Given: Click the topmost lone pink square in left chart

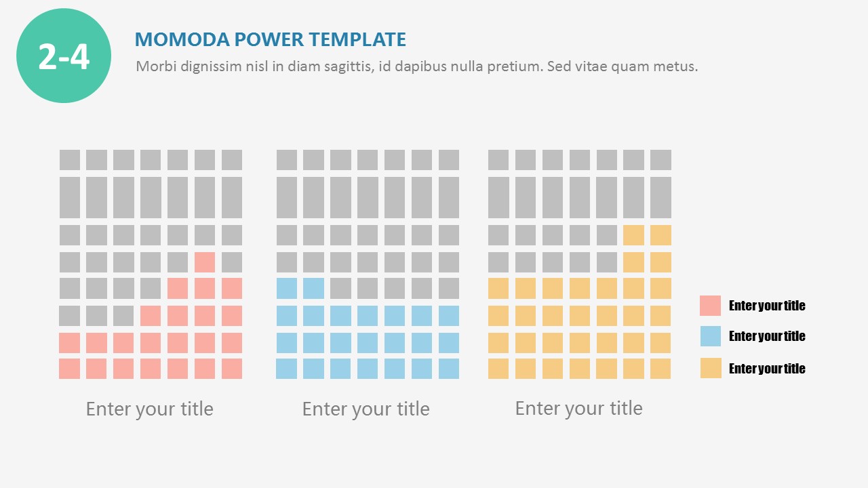Looking at the screenshot, I should [x=205, y=262].
